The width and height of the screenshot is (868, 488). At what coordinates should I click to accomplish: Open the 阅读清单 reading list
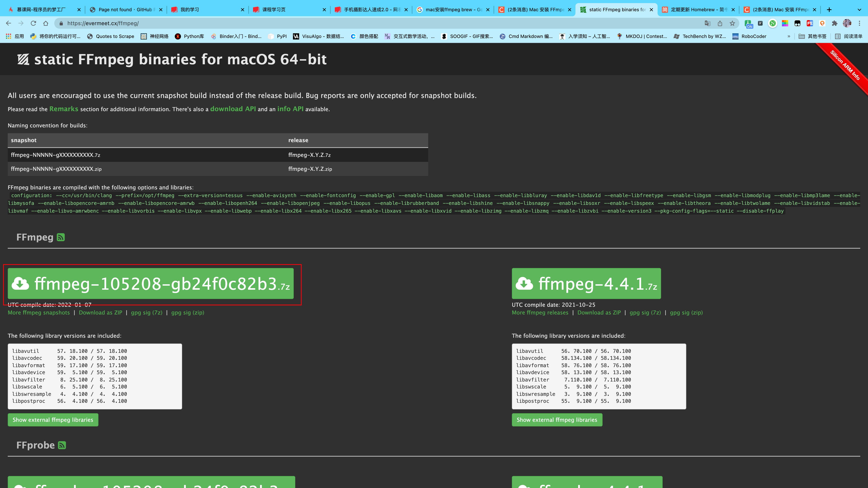tap(848, 36)
